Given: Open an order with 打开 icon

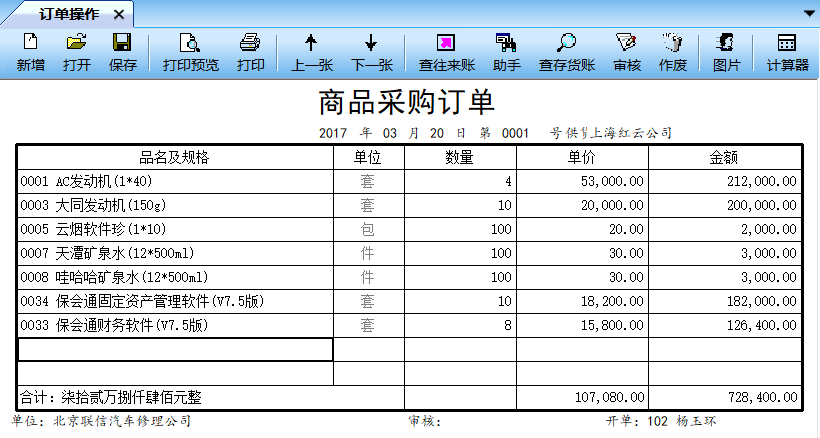Looking at the screenshot, I should click(76, 52).
